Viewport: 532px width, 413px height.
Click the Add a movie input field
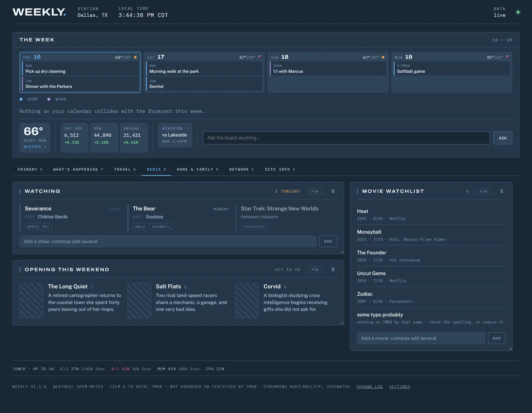coord(421,338)
